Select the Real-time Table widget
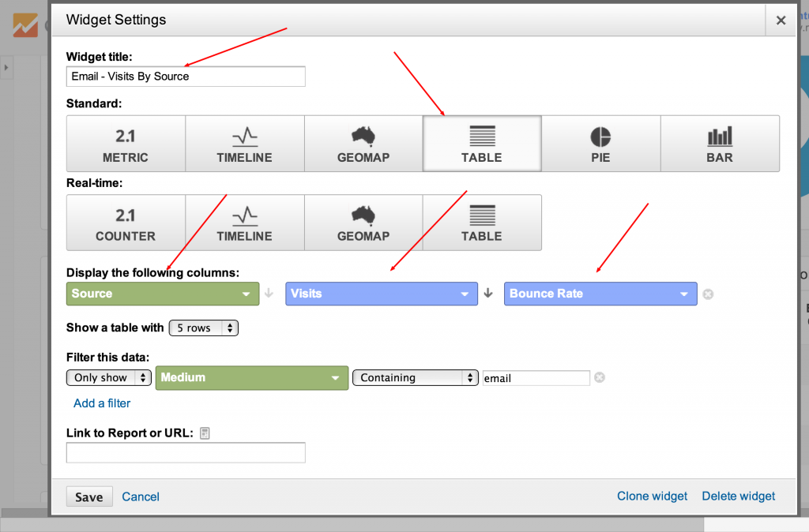This screenshot has width=809, height=532. coord(481,223)
